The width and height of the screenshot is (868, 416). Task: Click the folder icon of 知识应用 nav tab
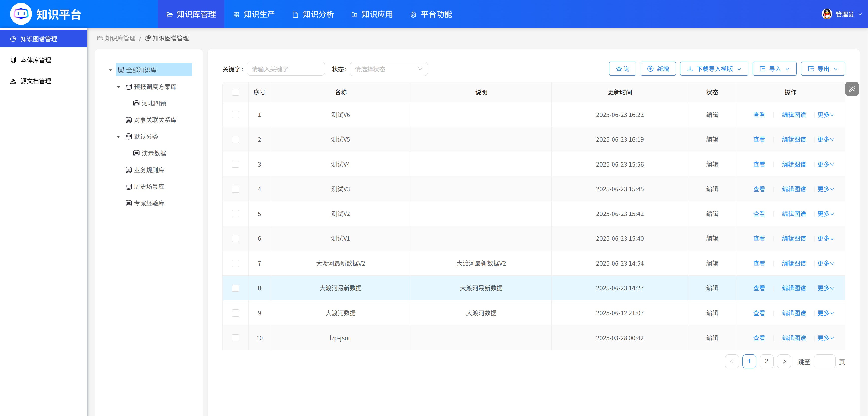click(354, 15)
